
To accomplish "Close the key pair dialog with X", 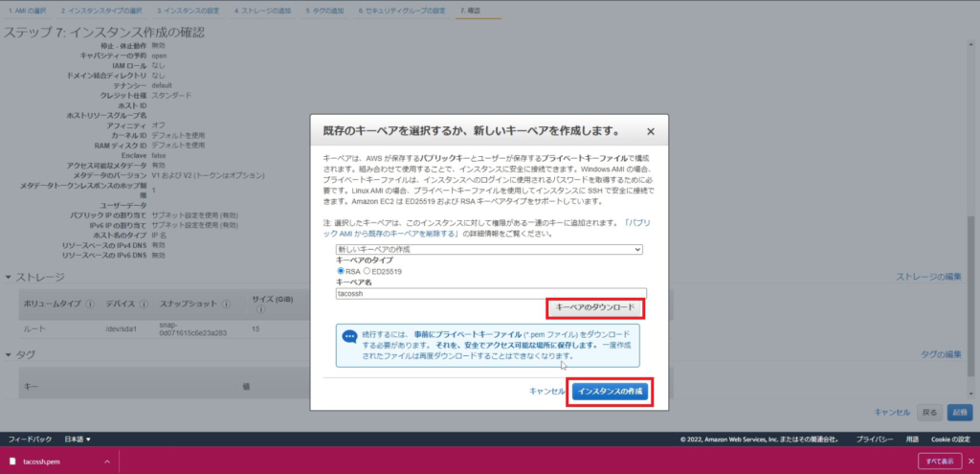I will (x=651, y=131).
